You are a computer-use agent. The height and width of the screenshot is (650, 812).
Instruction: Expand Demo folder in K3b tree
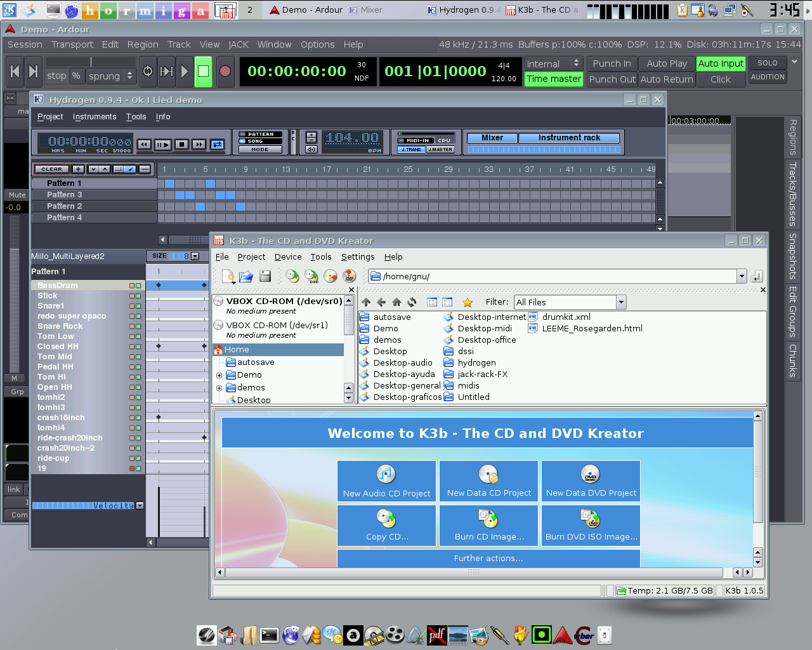(219, 375)
